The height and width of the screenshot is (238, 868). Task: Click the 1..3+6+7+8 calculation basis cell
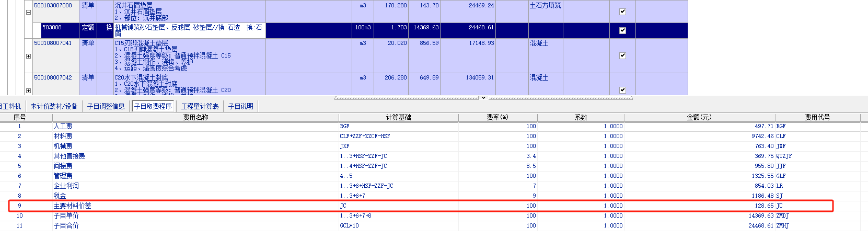[x=399, y=216]
